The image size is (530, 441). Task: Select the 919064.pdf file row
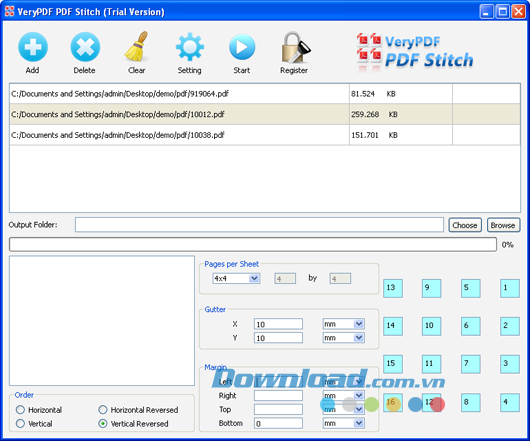265,94
